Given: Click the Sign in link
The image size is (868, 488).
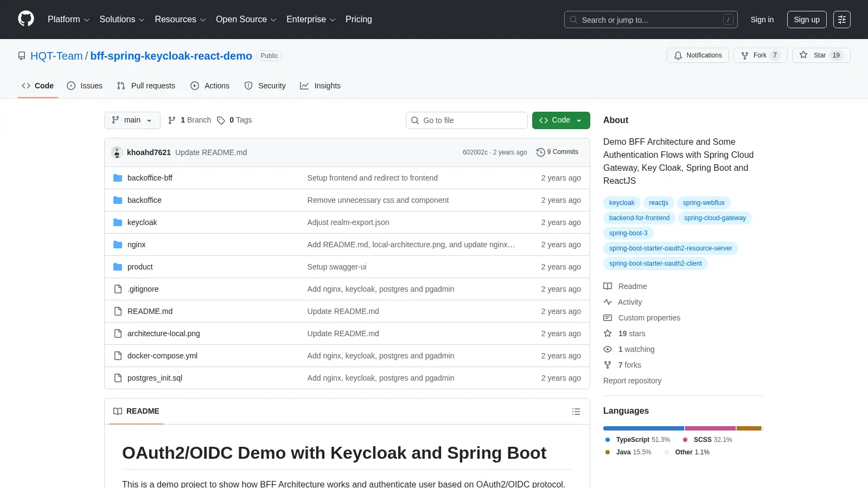Looking at the screenshot, I should [762, 20].
